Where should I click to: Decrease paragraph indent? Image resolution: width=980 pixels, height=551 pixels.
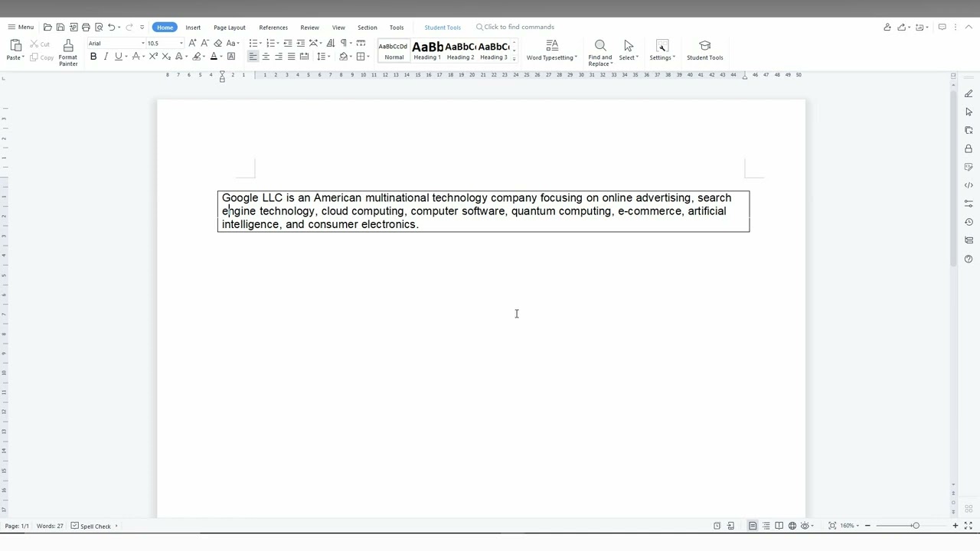[x=288, y=43]
